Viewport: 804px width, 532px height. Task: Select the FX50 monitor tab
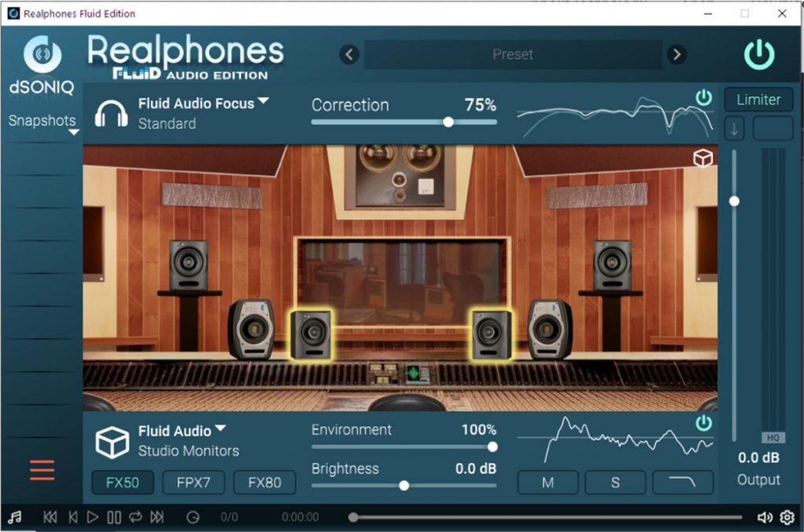(x=122, y=483)
